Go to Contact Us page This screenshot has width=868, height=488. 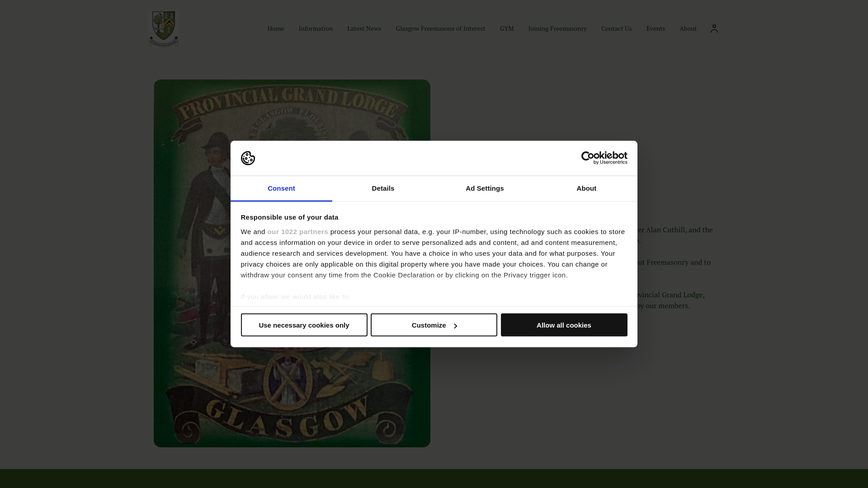(616, 28)
